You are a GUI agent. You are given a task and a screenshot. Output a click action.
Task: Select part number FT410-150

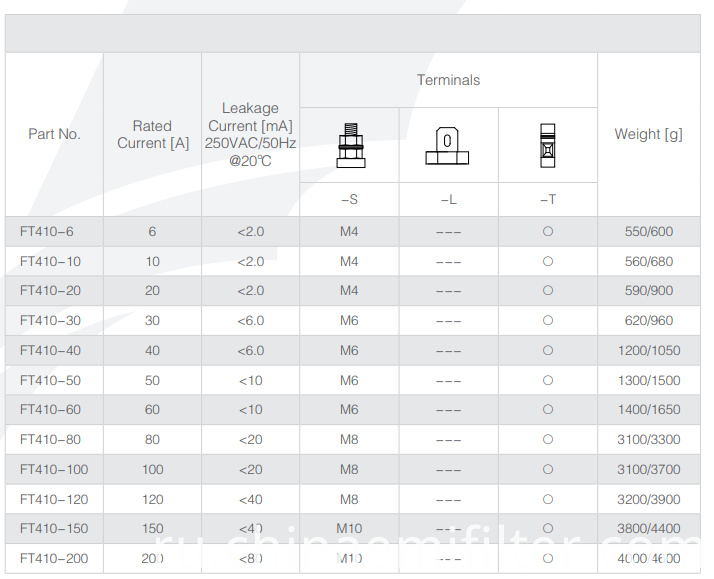[54, 528]
